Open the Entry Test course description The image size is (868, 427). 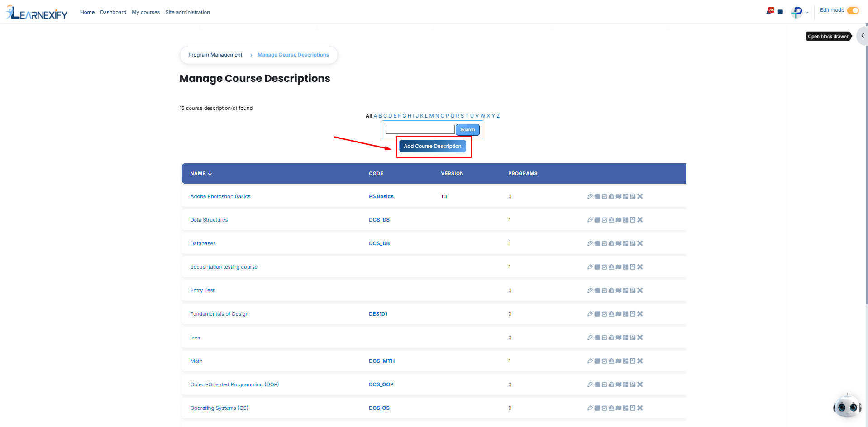(x=202, y=290)
